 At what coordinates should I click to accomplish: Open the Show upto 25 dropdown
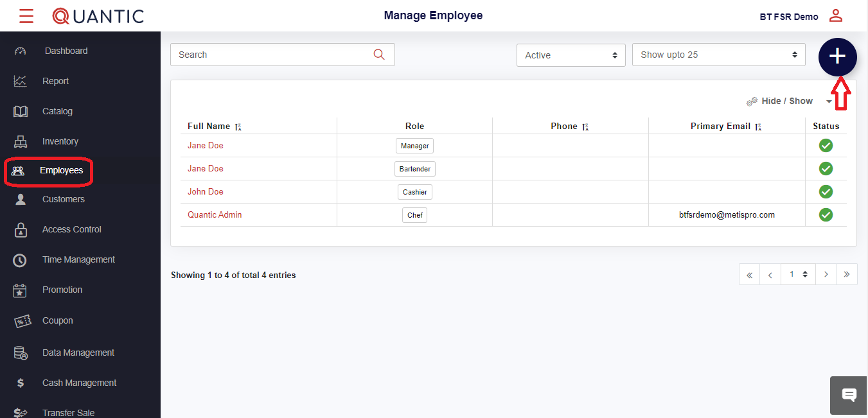(718, 55)
